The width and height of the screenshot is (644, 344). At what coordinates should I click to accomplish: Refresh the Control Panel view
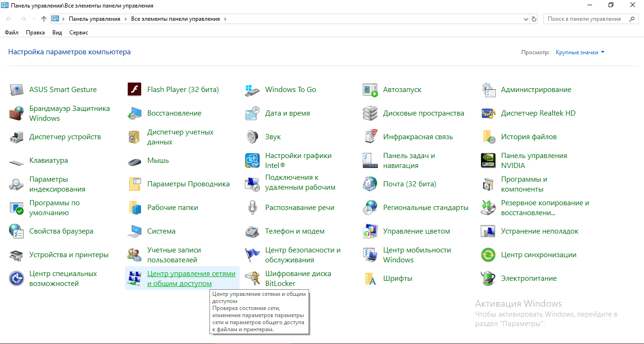coord(534,19)
